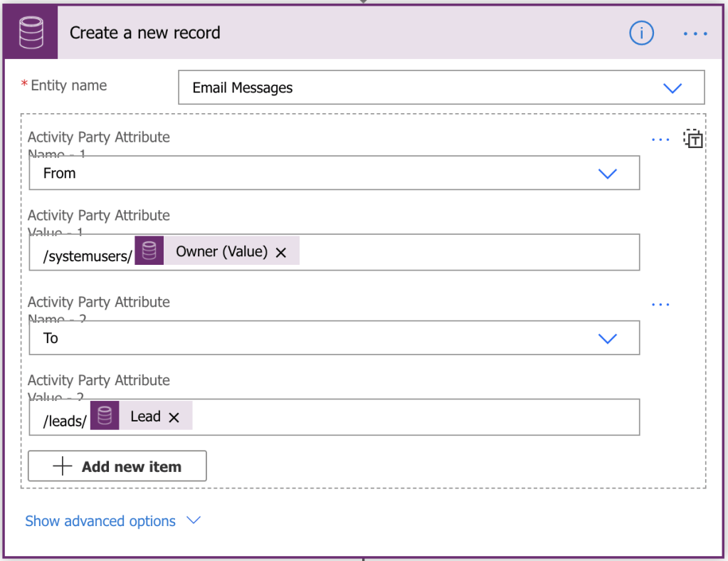Expand Show advanced options

tap(193, 520)
